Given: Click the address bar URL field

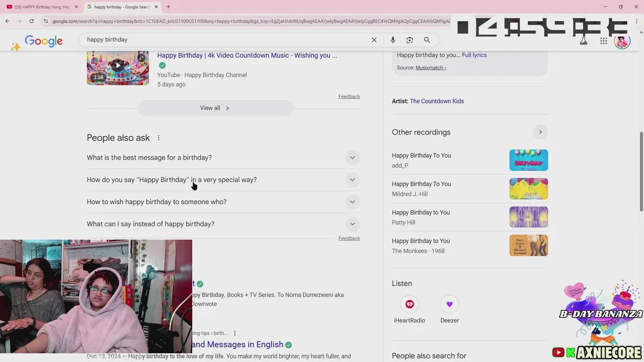Looking at the screenshot, I should 252,21.
